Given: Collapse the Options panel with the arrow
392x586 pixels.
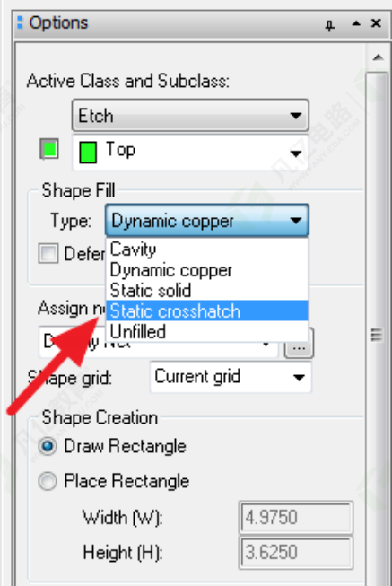Looking at the screenshot, I should tap(356, 24).
